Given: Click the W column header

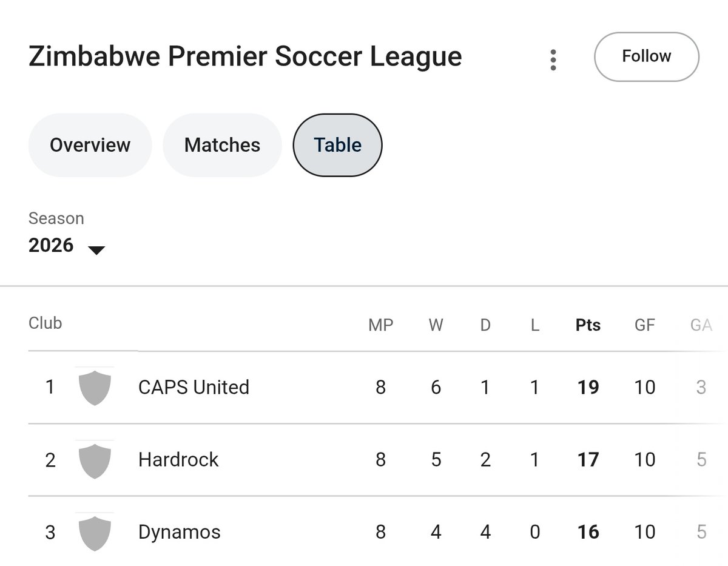Looking at the screenshot, I should [436, 325].
